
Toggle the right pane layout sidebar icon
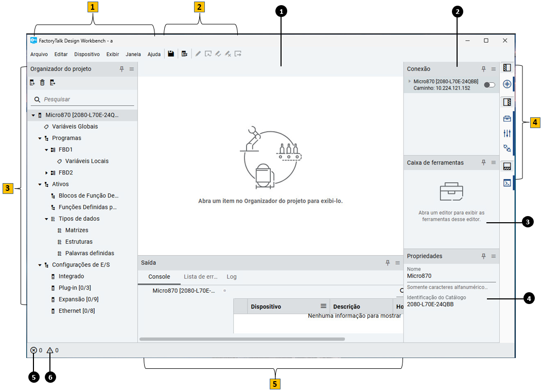tap(507, 102)
